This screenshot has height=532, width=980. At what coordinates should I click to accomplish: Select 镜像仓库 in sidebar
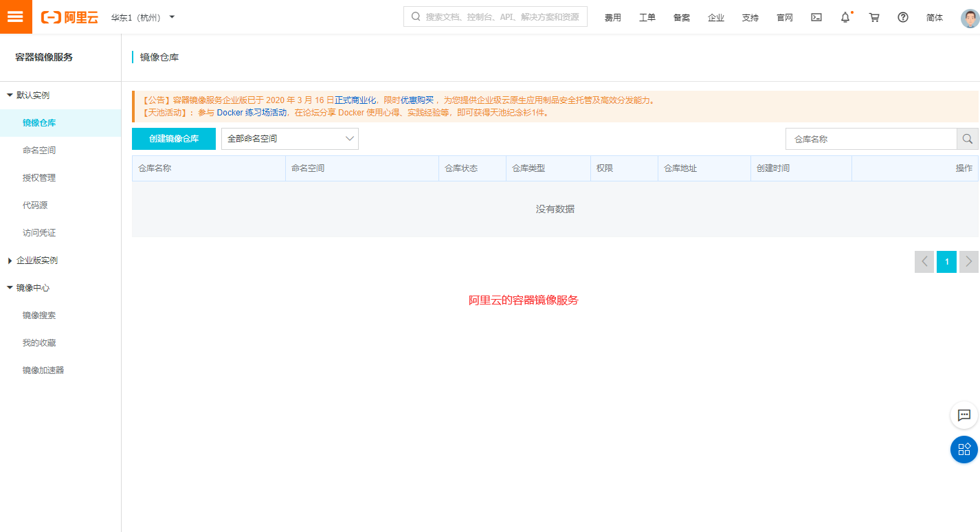pyautogui.click(x=60, y=123)
